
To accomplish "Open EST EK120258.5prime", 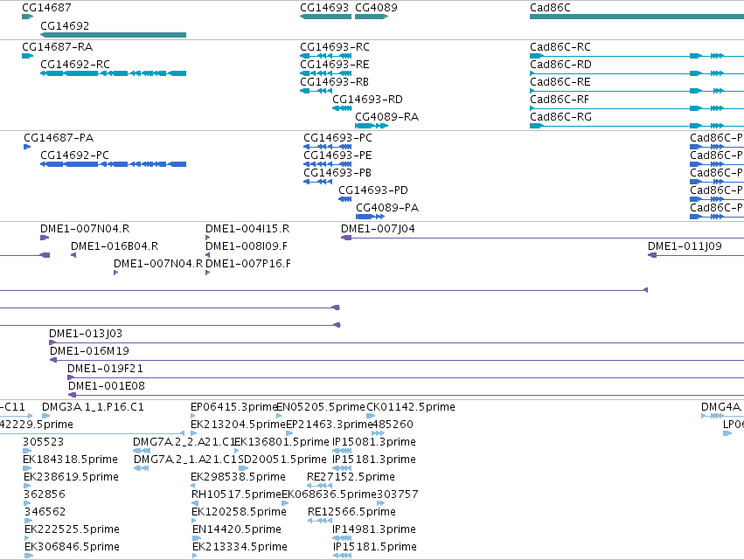I will (x=240, y=513).
